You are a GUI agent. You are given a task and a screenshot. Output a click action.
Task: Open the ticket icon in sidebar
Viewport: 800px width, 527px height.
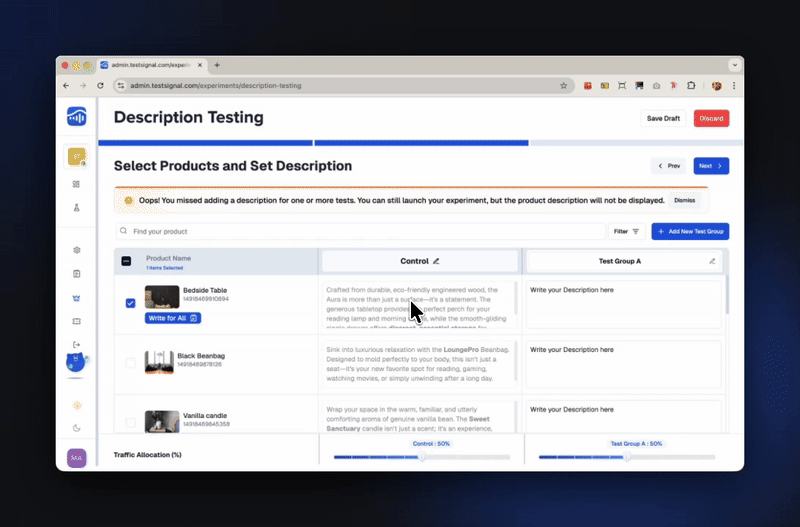(x=77, y=321)
